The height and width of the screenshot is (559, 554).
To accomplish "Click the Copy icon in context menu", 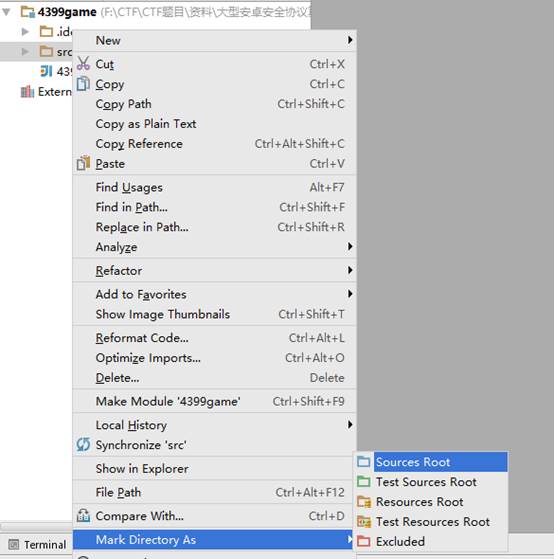I will pos(83,84).
